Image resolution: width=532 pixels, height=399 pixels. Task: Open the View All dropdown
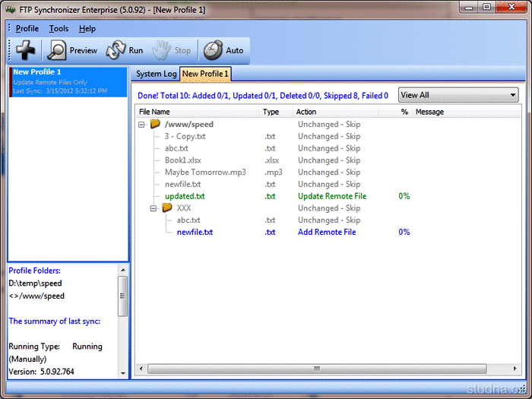(458, 95)
